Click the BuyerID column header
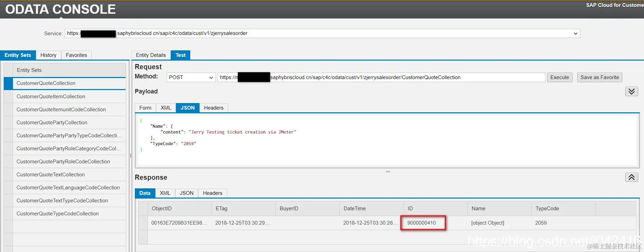This screenshot has width=644, height=252. pyautogui.click(x=307, y=209)
